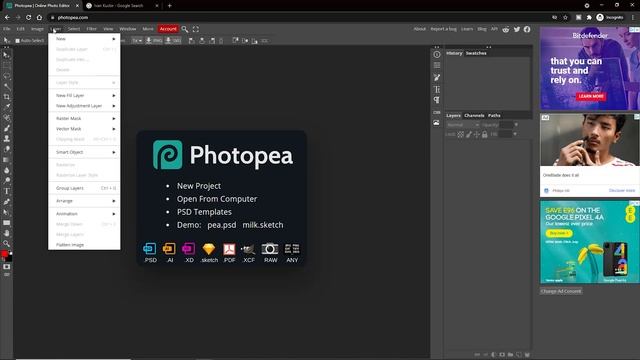The image size is (640, 360).
Task: Select the Magic Wand tool
Action: [x=7, y=87]
